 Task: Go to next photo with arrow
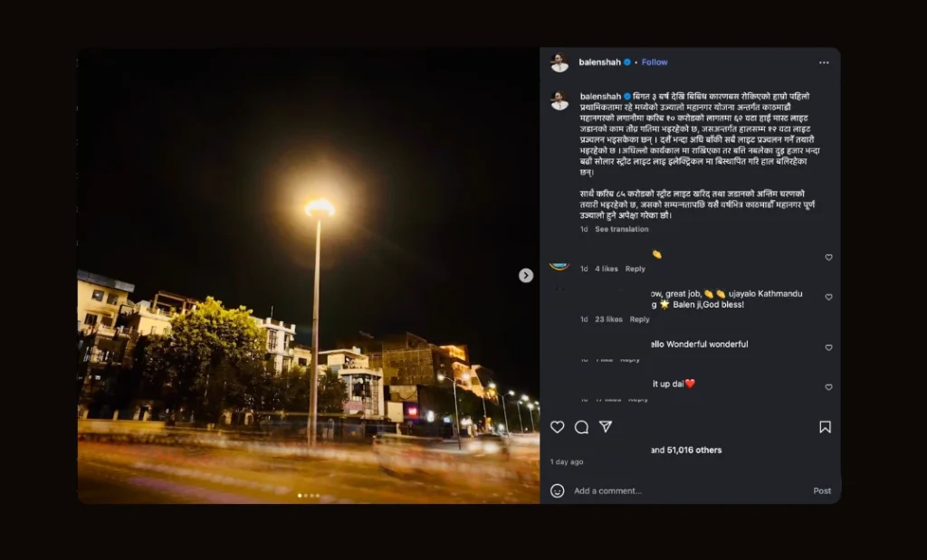pyautogui.click(x=526, y=275)
